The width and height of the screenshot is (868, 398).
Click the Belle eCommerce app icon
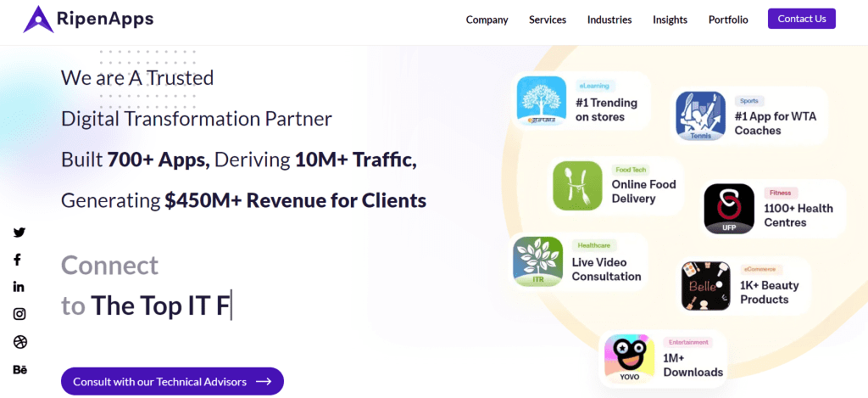tap(706, 286)
